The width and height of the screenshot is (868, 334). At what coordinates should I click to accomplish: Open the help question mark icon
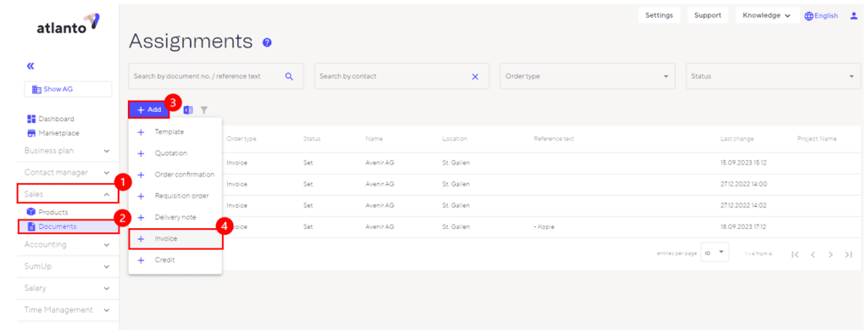[267, 42]
